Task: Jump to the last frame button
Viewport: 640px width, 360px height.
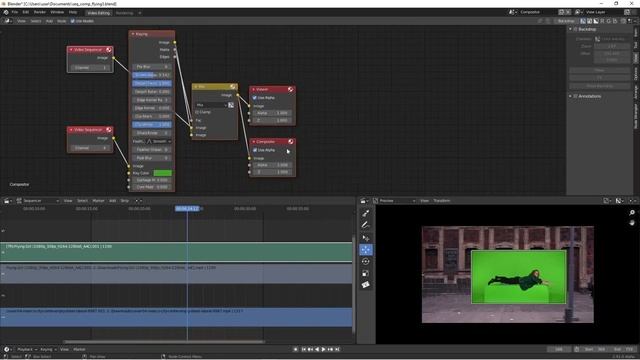Action: click(337, 349)
